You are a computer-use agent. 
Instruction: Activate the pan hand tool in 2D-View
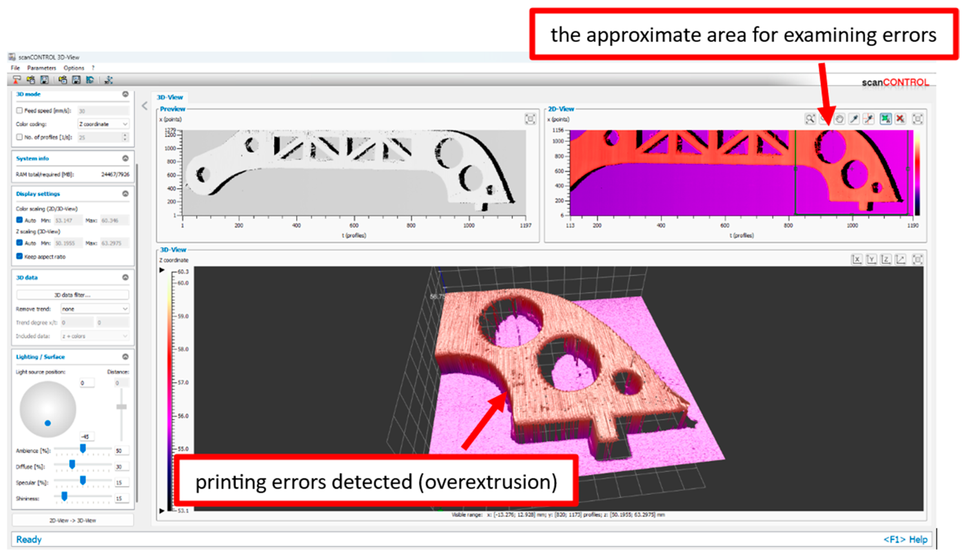(x=839, y=119)
